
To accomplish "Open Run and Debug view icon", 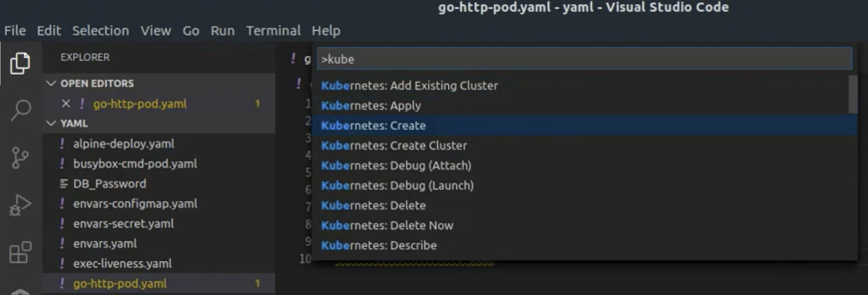I will coord(20,205).
